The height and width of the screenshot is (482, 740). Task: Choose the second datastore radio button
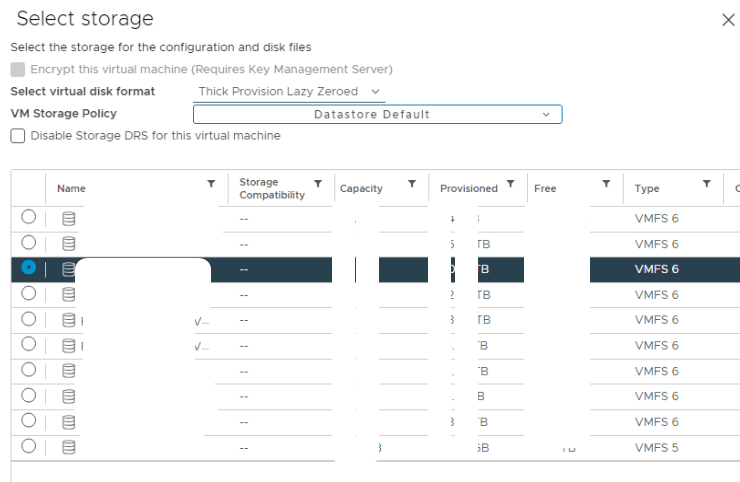pyautogui.click(x=28, y=243)
